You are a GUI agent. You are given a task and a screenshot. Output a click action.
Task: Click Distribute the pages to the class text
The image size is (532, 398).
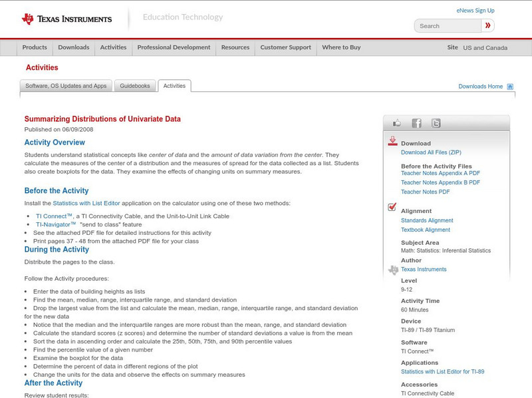[70, 262]
